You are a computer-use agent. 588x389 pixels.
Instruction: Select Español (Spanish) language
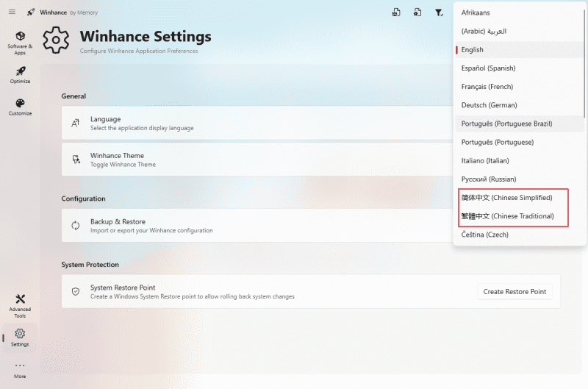519,68
